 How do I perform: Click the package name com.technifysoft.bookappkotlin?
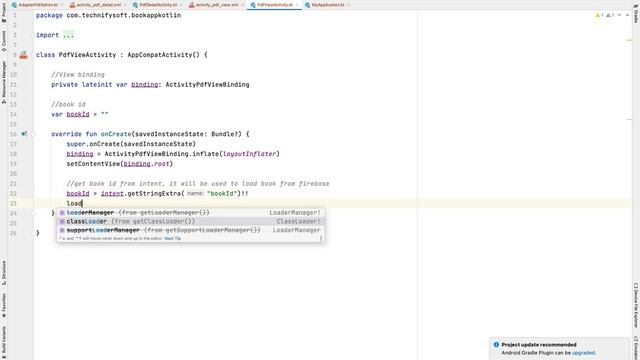(x=124, y=15)
